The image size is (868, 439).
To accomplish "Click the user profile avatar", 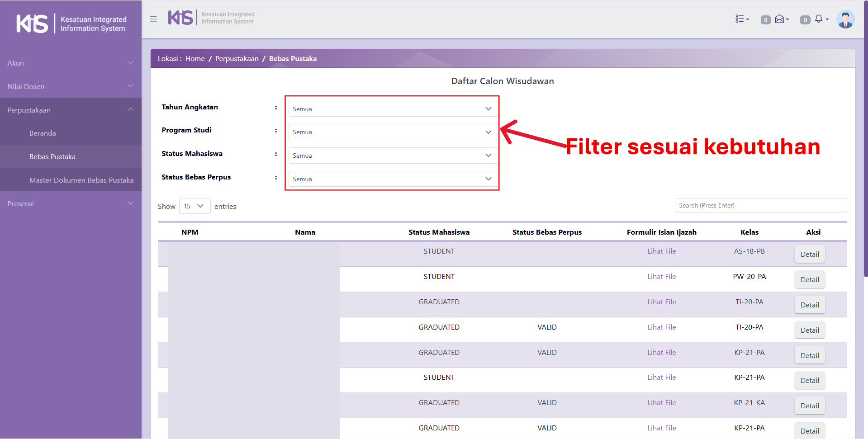I will (x=845, y=19).
